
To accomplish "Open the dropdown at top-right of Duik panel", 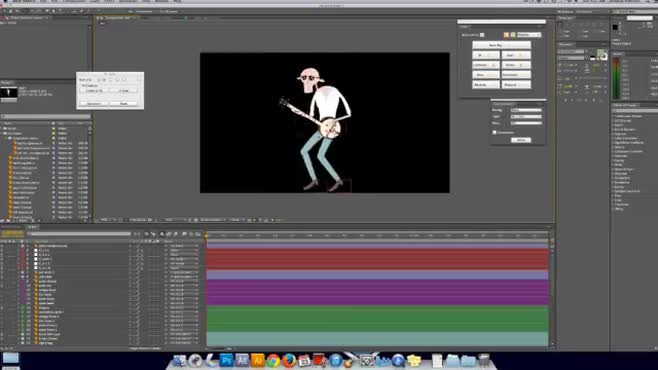I will (529, 35).
